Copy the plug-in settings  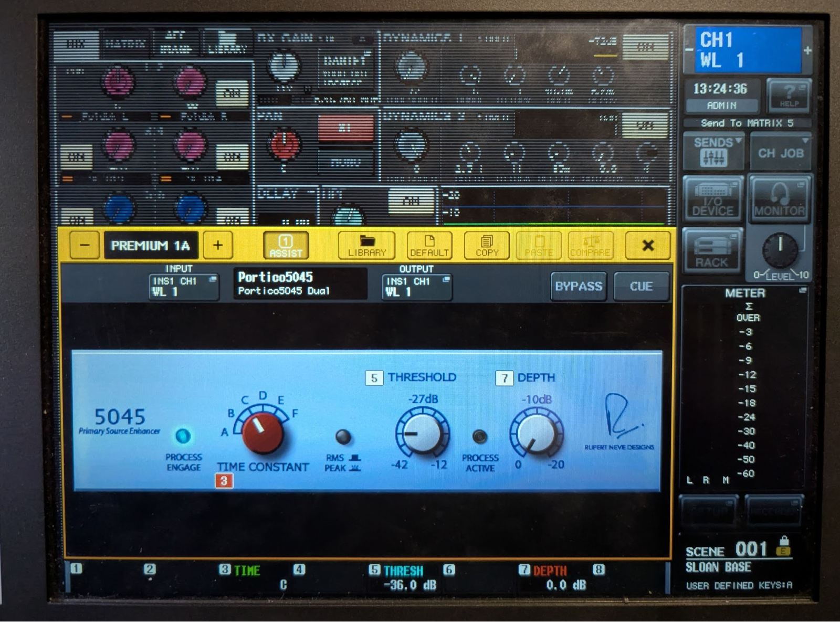(x=487, y=245)
